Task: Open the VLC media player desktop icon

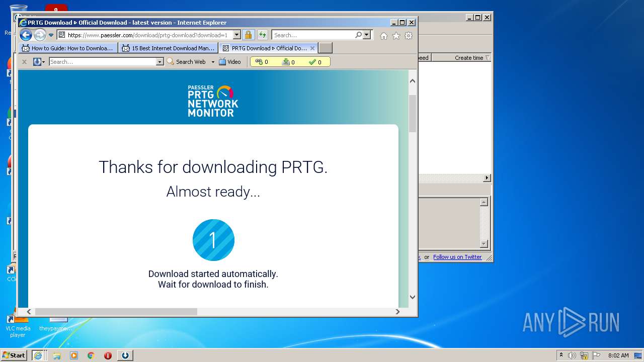Action: 18,324
